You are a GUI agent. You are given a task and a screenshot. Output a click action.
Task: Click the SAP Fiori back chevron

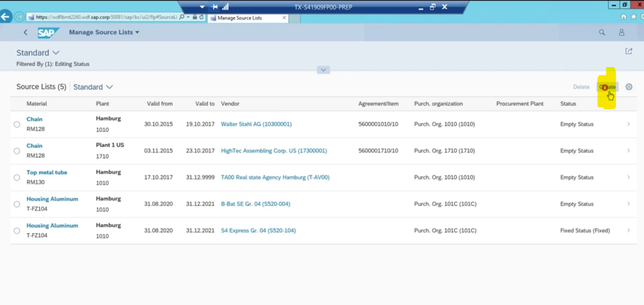click(x=26, y=32)
